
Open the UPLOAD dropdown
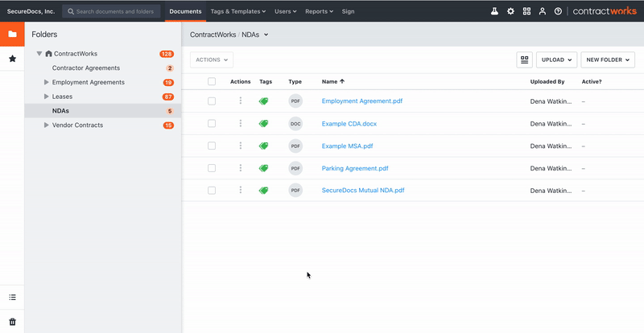coord(556,60)
